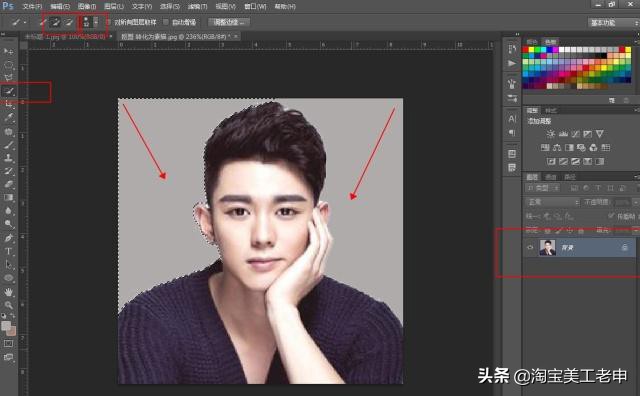Open the History panel icon
This screenshot has width=640, height=396.
[512, 49]
